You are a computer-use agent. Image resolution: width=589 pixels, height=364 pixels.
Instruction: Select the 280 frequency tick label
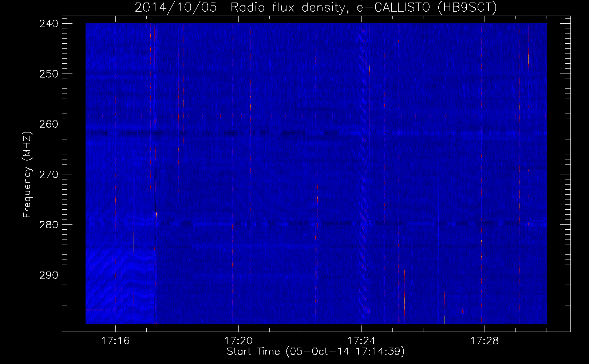point(48,225)
